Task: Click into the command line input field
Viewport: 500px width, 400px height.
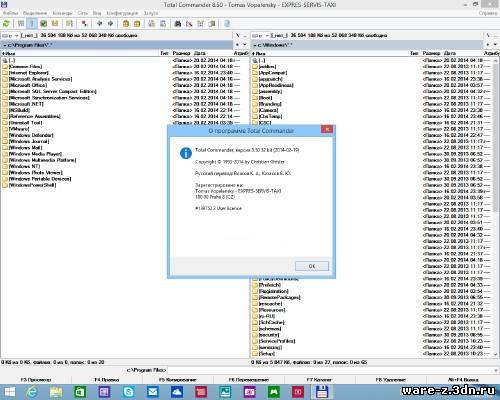Action: tap(330, 370)
